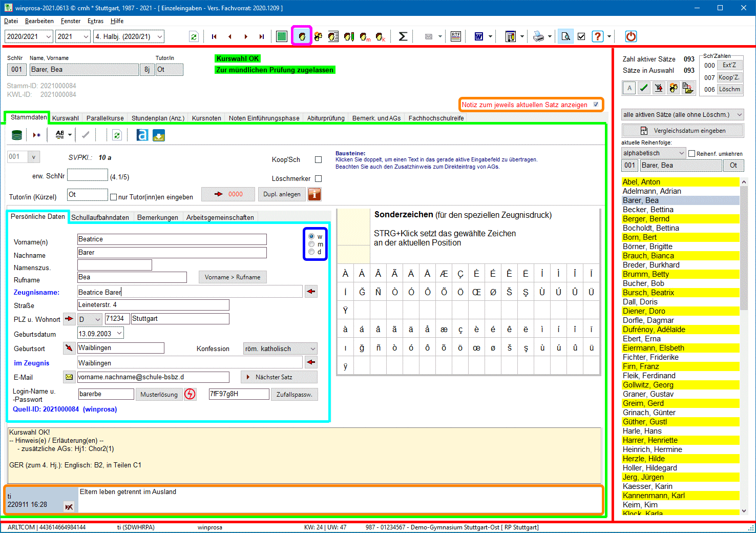Open the Extras menu
Image resolution: width=756 pixels, height=533 pixels.
pyautogui.click(x=95, y=21)
